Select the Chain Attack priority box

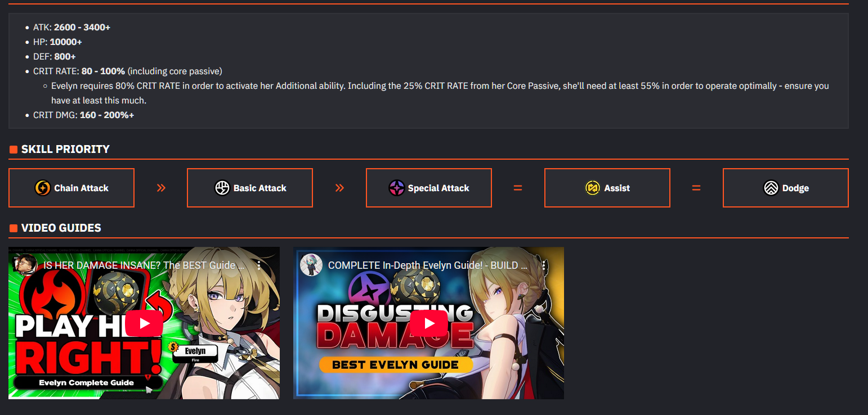click(x=71, y=188)
